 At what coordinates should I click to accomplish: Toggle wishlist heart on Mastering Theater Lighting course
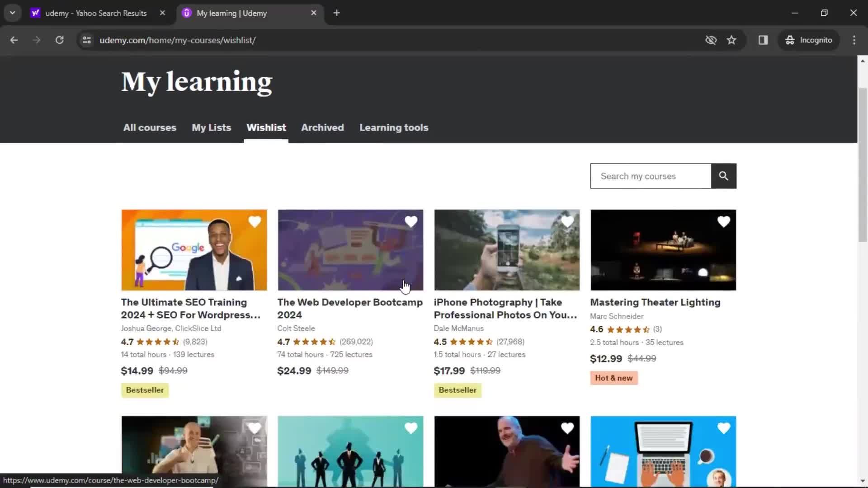[724, 221]
